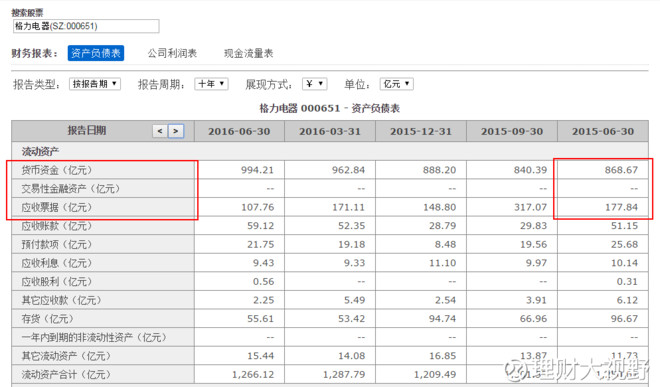Click the 888.20 value cell
The image size is (660, 387).
pos(421,170)
